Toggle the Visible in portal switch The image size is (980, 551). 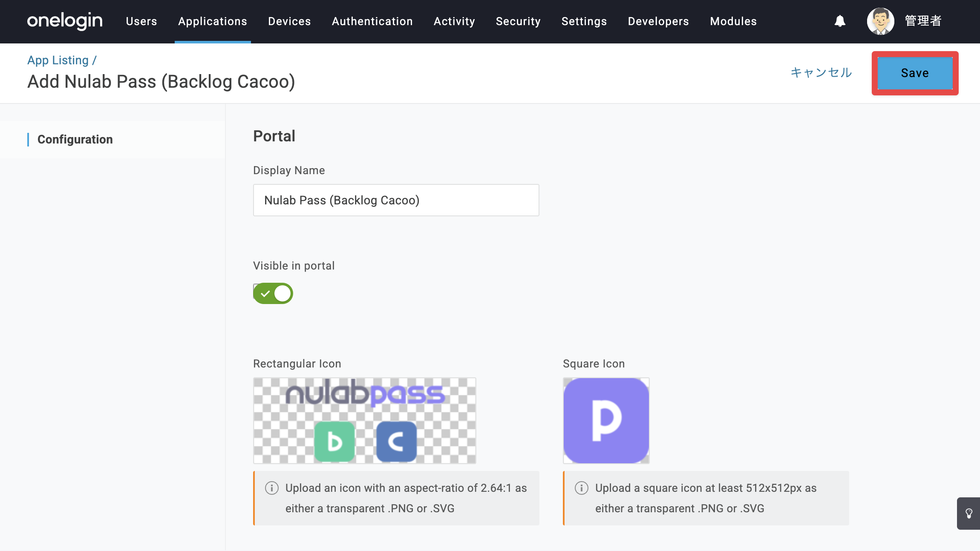(x=273, y=293)
